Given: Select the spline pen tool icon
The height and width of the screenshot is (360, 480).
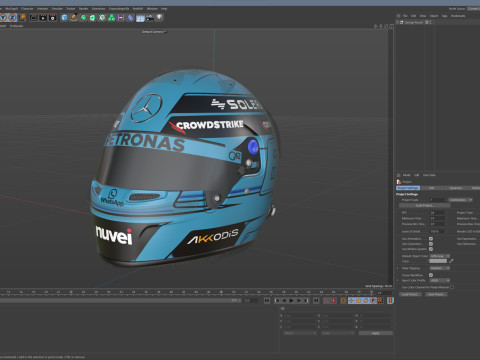Looking at the screenshot, I should [74, 18].
